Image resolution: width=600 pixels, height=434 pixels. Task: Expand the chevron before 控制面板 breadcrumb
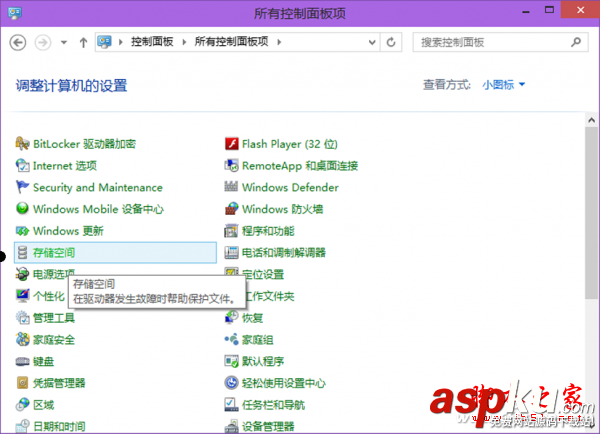click(121, 42)
